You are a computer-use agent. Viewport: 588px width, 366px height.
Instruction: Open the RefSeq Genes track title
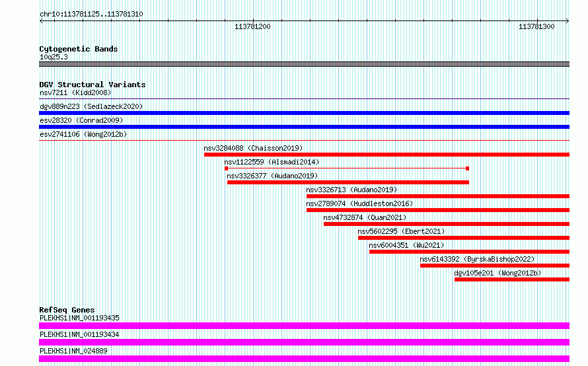point(67,310)
